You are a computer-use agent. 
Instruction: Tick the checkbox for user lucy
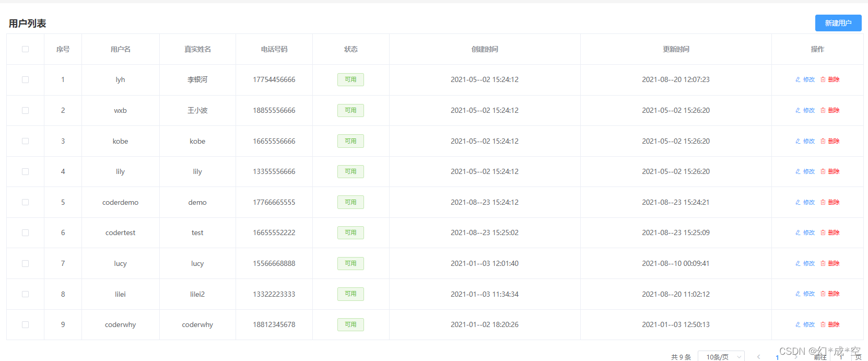coord(25,263)
